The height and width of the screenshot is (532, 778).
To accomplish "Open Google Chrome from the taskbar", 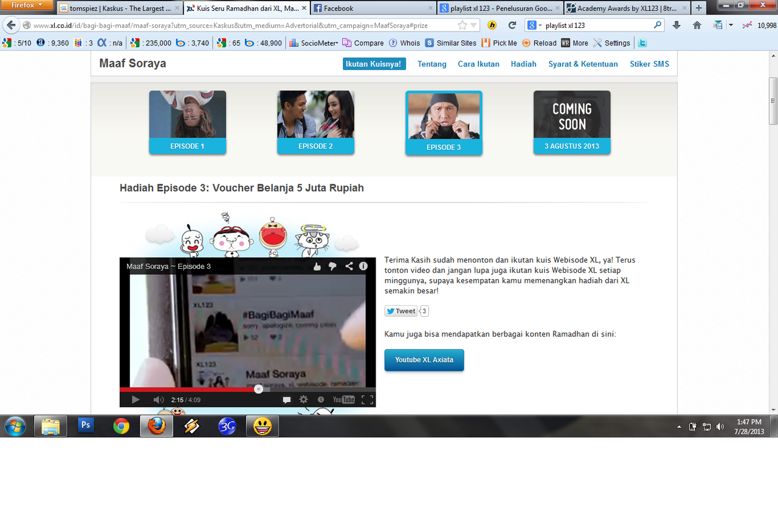I will click(121, 426).
